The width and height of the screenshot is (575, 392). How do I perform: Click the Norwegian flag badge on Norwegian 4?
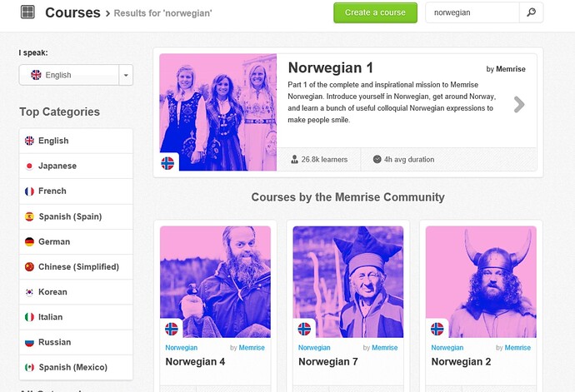click(172, 329)
